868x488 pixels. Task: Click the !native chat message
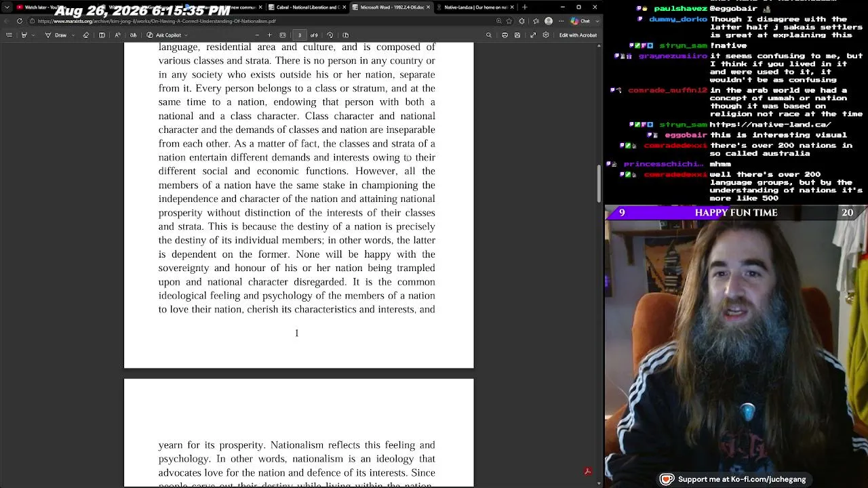(728, 46)
